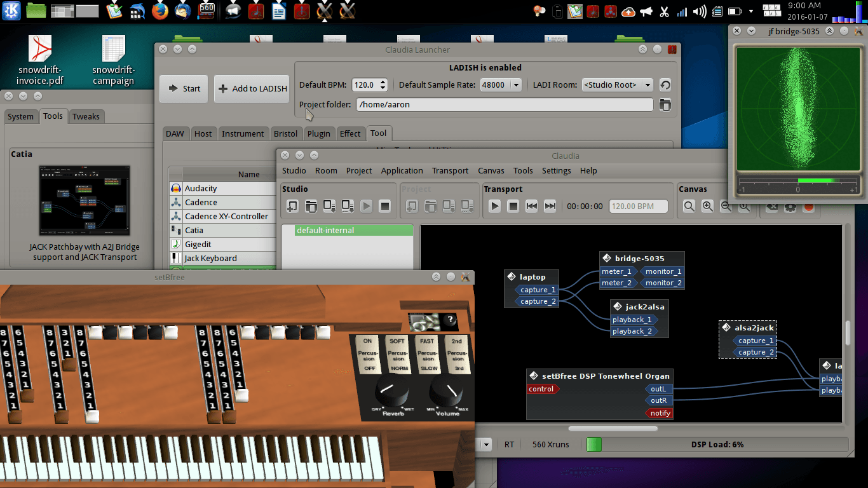
Task: Open the green folder file manager icon
Action: 37,10
